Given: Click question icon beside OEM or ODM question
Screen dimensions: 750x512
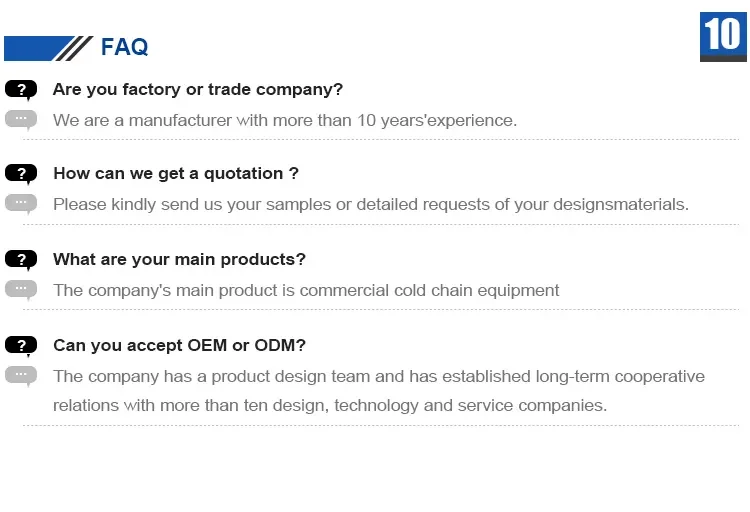Looking at the screenshot, I should tap(21, 346).
